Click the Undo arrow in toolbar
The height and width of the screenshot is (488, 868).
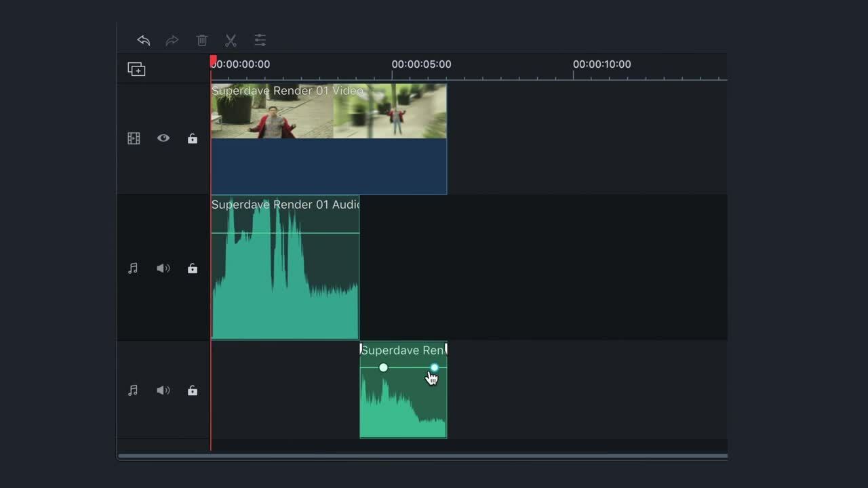point(143,41)
